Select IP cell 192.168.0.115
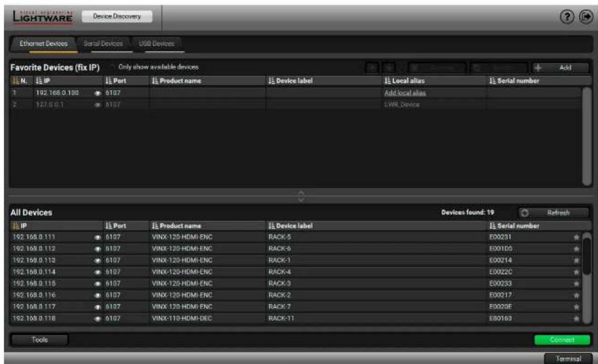 [34, 283]
